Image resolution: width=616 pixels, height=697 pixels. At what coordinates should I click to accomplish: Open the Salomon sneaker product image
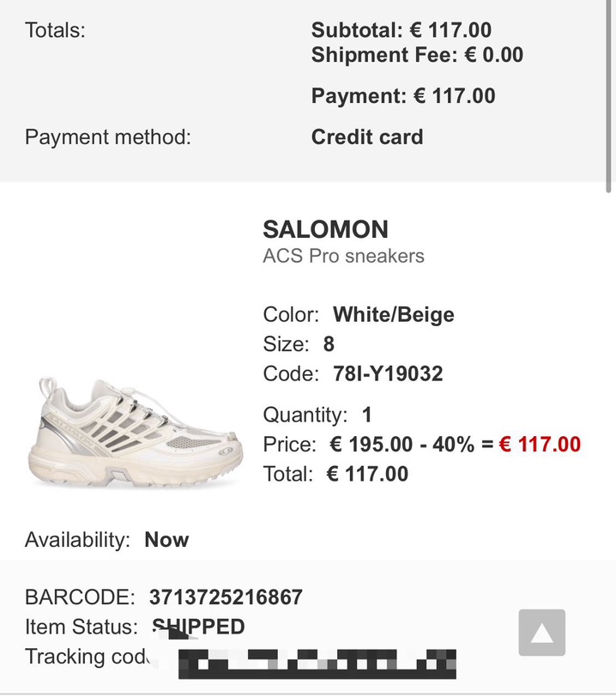pos(142,433)
